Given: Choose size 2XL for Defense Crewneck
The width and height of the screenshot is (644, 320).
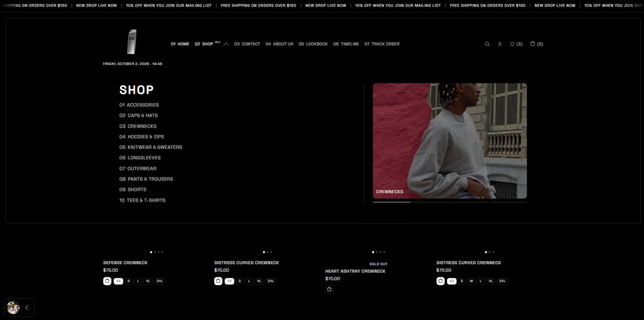Looking at the screenshot, I should [160, 281].
